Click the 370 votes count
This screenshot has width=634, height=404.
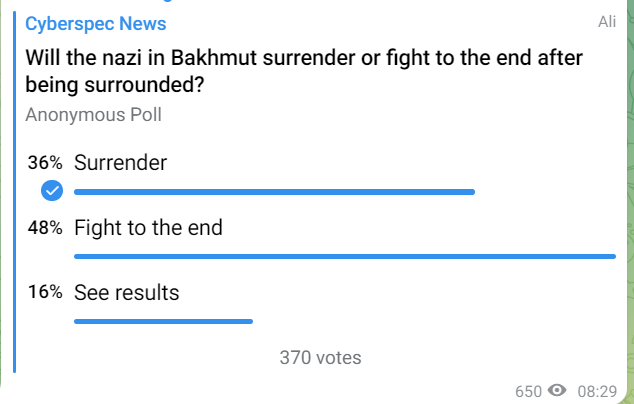(x=320, y=357)
